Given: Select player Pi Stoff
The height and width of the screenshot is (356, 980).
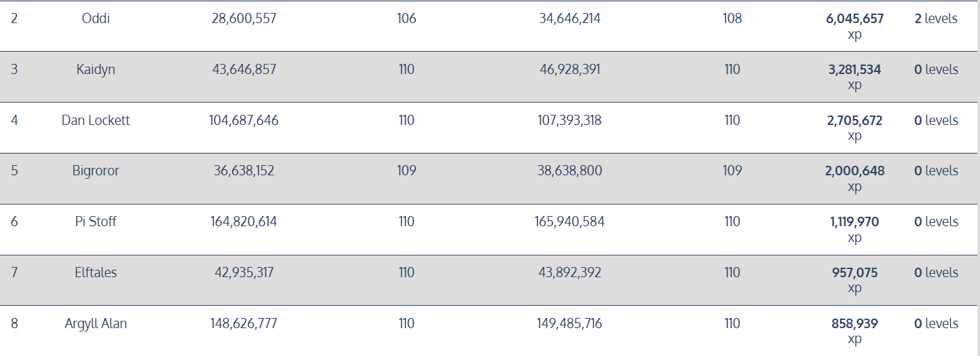Looking at the screenshot, I should [x=96, y=221].
